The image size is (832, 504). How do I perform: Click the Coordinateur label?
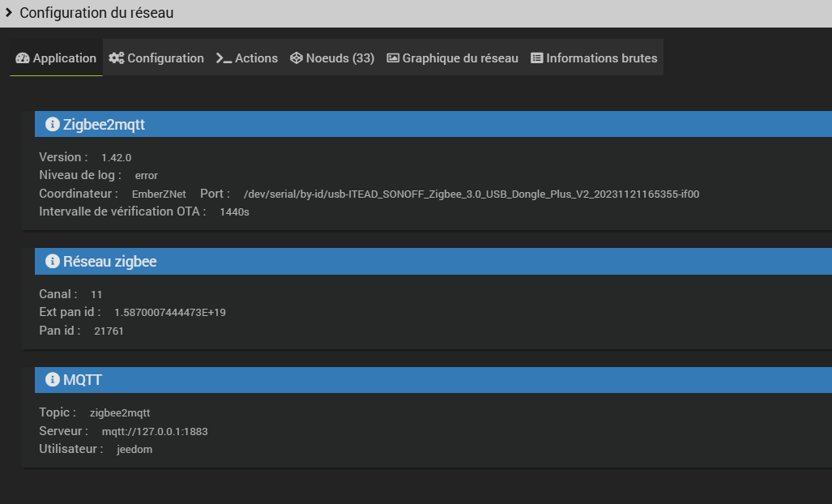(79, 194)
